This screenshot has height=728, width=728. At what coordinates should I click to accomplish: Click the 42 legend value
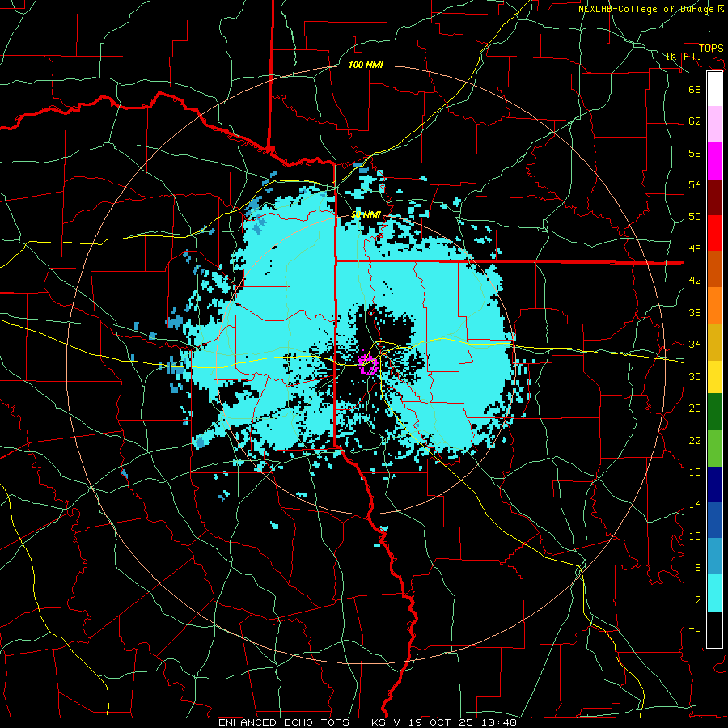tap(695, 280)
